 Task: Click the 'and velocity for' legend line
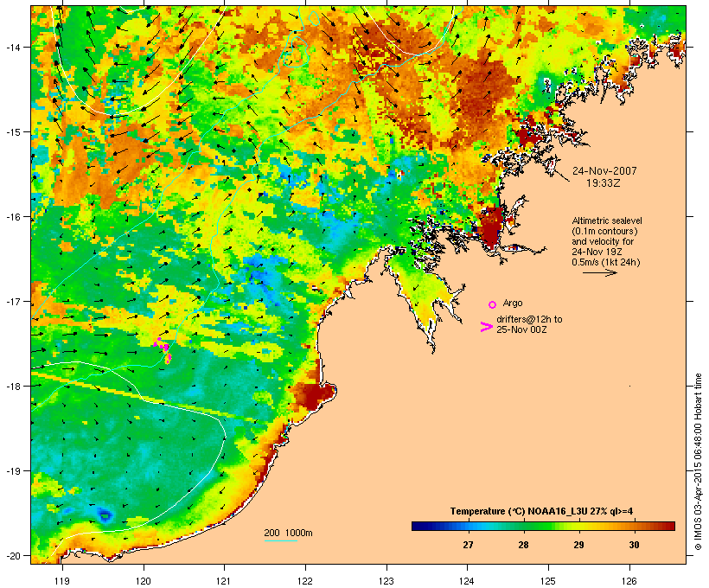(603, 241)
